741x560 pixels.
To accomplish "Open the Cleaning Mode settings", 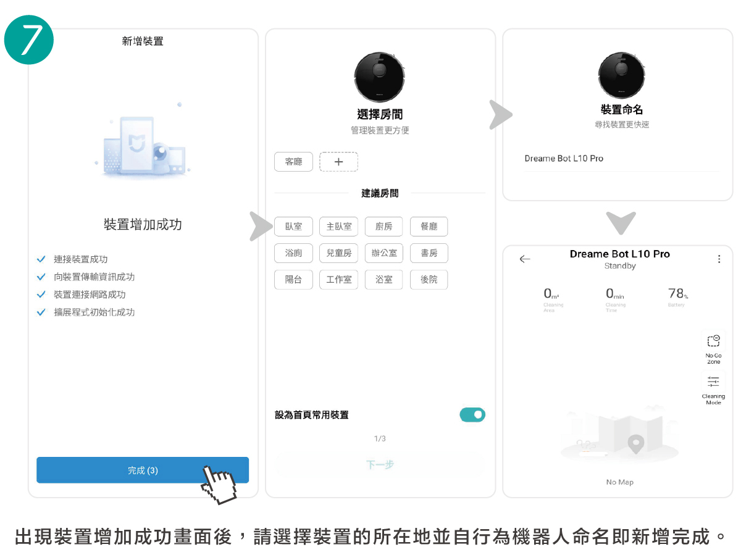I will [x=713, y=390].
